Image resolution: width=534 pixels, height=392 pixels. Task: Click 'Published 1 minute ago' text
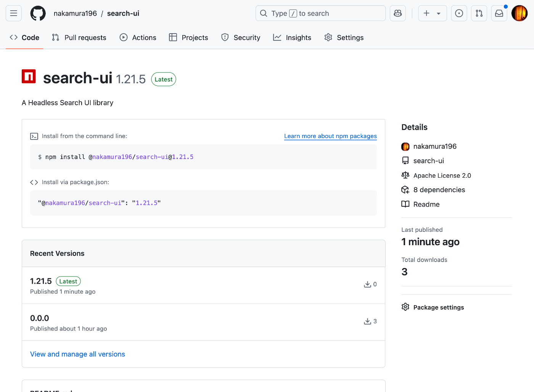(63, 292)
